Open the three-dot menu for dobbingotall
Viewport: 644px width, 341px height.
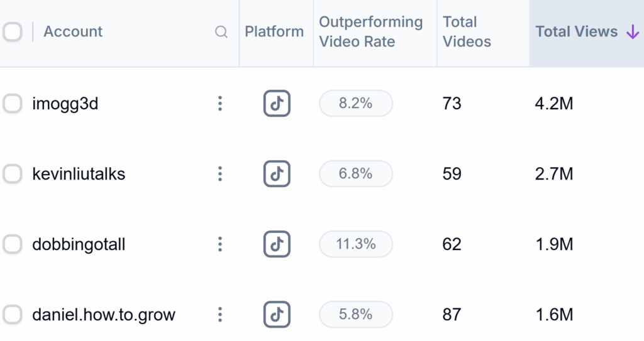219,244
